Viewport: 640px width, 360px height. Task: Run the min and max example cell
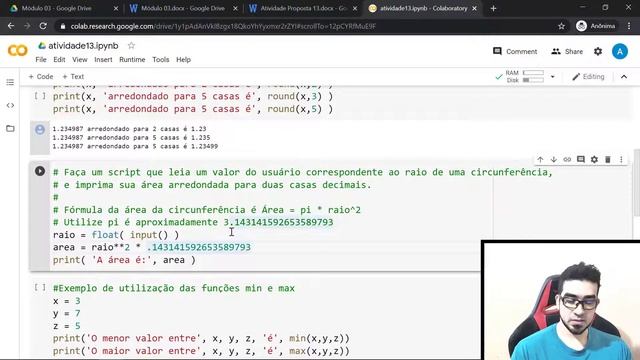[40, 288]
